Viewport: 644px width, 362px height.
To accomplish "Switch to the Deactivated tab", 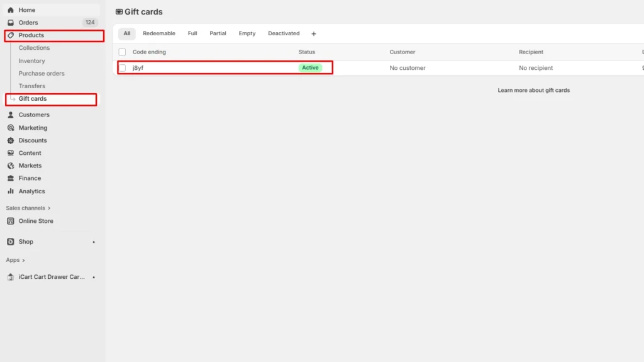I will pyautogui.click(x=284, y=34).
